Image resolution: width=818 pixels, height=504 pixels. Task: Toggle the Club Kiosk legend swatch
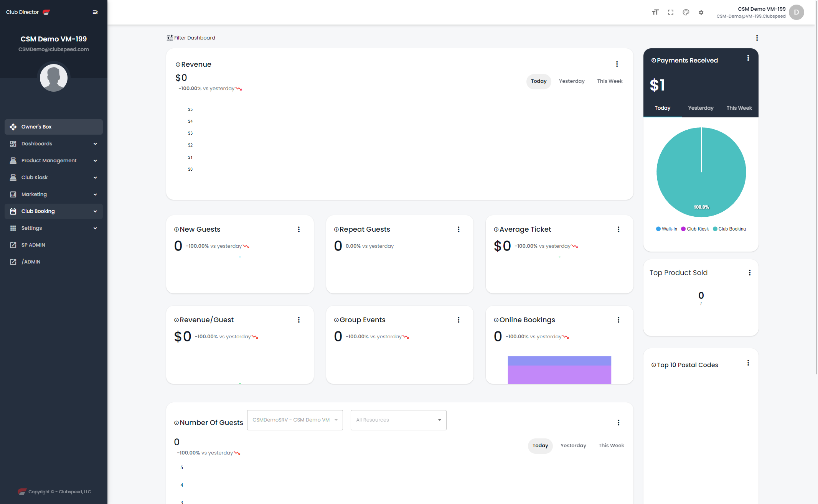(683, 229)
